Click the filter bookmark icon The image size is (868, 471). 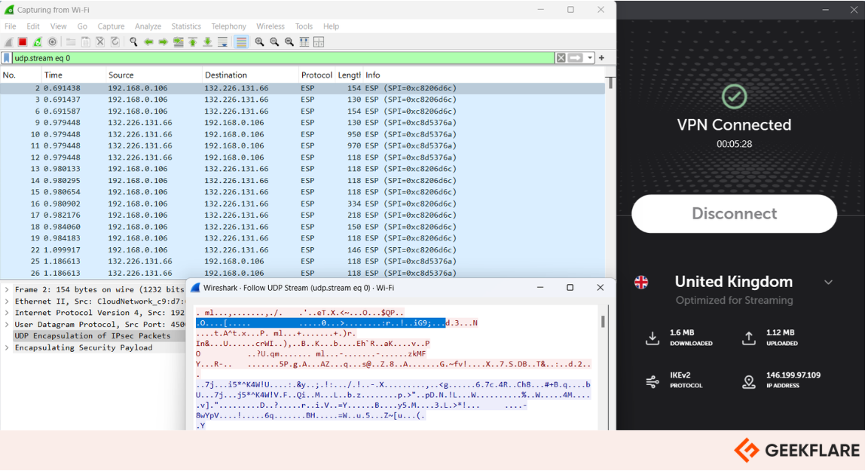tap(8, 57)
